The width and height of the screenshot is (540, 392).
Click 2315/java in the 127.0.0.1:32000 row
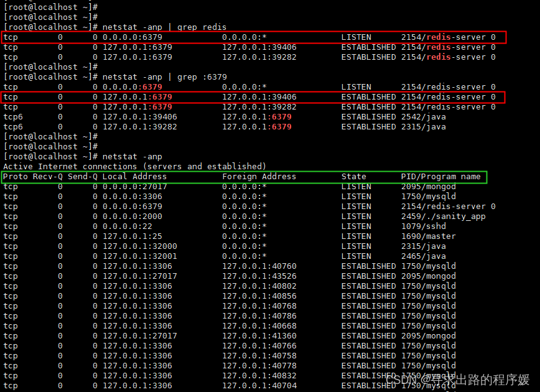click(423, 246)
